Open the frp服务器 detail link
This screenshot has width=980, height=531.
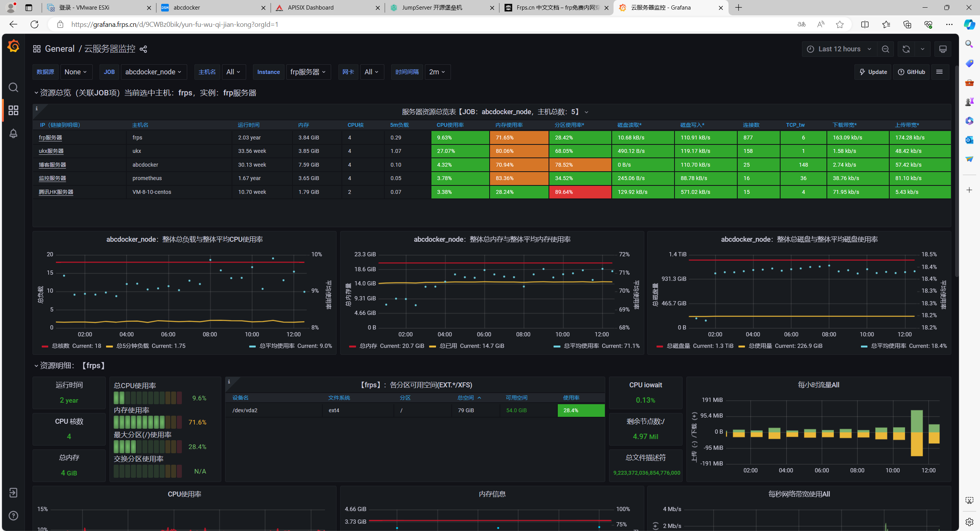(50, 138)
